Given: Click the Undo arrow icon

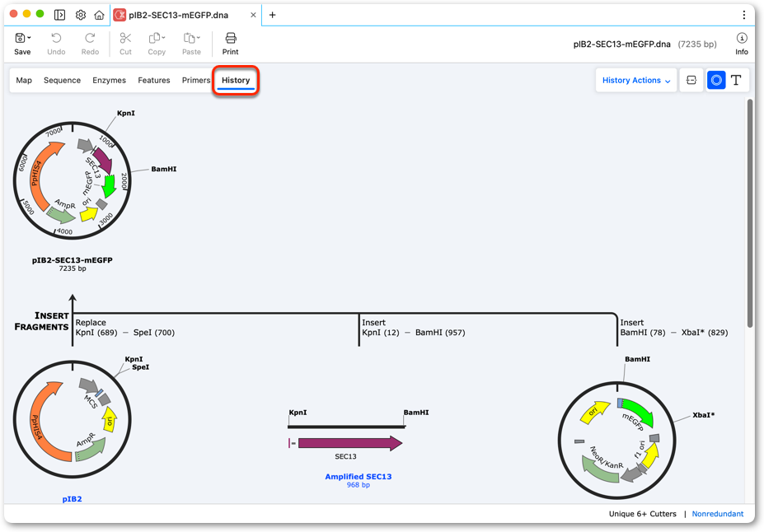Looking at the screenshot, I should pyautogui.click(x=56, y=39).
